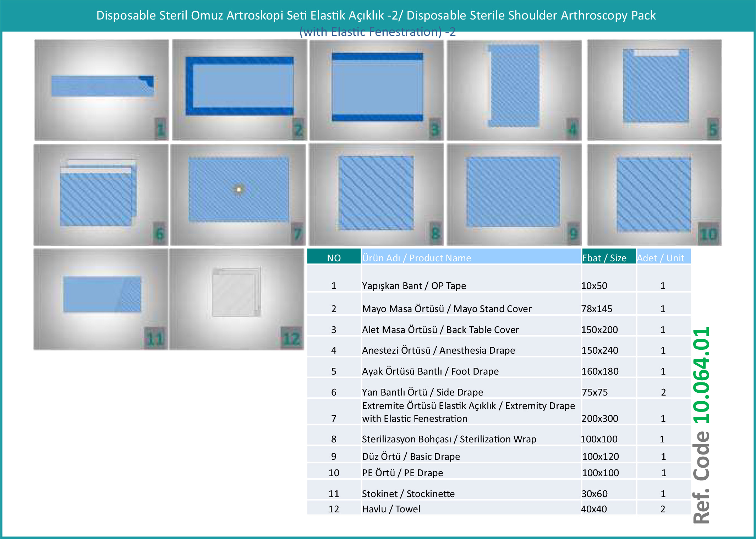Click 'Anestezi Örtüsü / Anesthesia Drape' text
Screen dimensions: 756x539
click(x=438, y=350)
